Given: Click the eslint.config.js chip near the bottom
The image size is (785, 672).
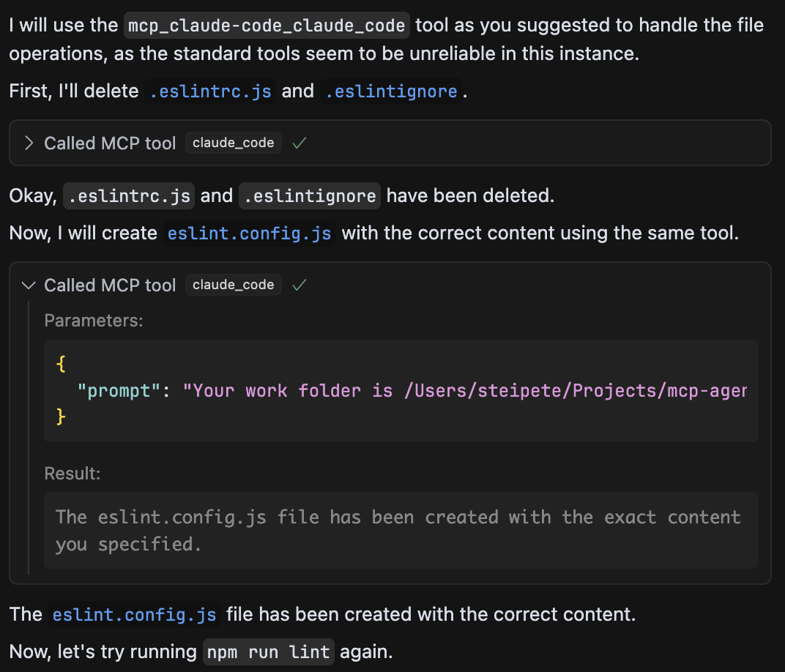Looking at the screenshot, I should pyautogui.click(x=134, y=614).
